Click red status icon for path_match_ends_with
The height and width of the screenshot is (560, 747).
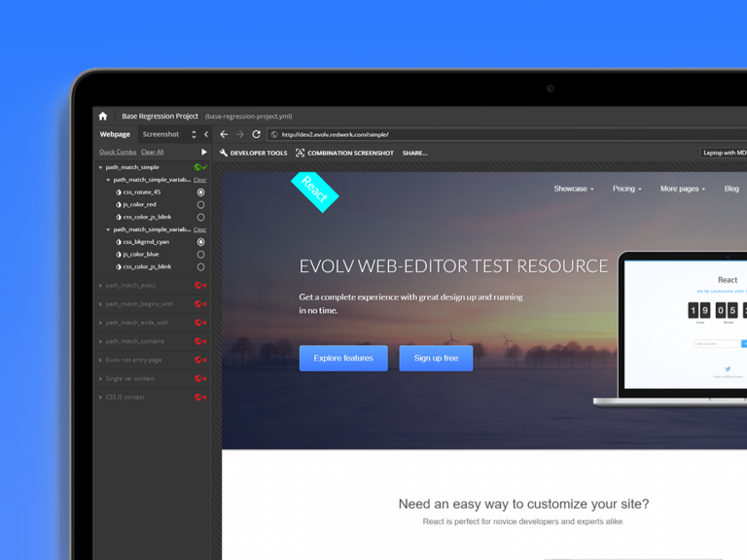point(197,323)
